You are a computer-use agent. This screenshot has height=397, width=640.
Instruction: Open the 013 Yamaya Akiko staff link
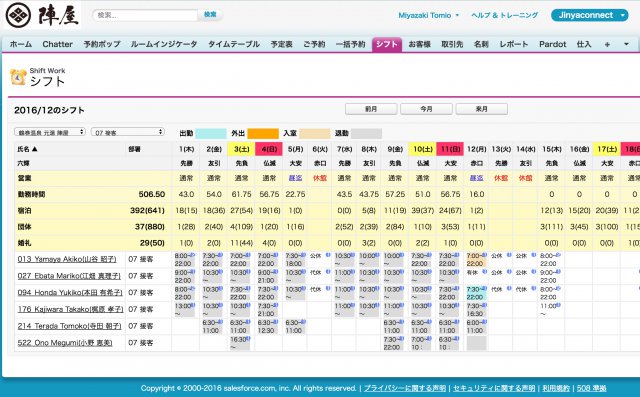coord(67,259)
